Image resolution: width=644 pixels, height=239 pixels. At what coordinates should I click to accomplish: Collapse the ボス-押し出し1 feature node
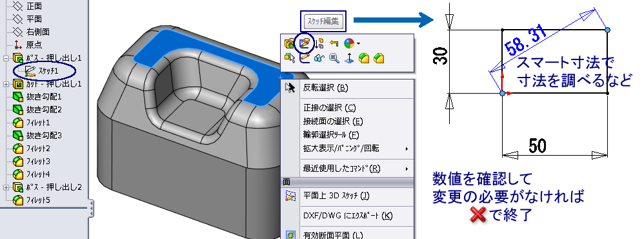6,58
